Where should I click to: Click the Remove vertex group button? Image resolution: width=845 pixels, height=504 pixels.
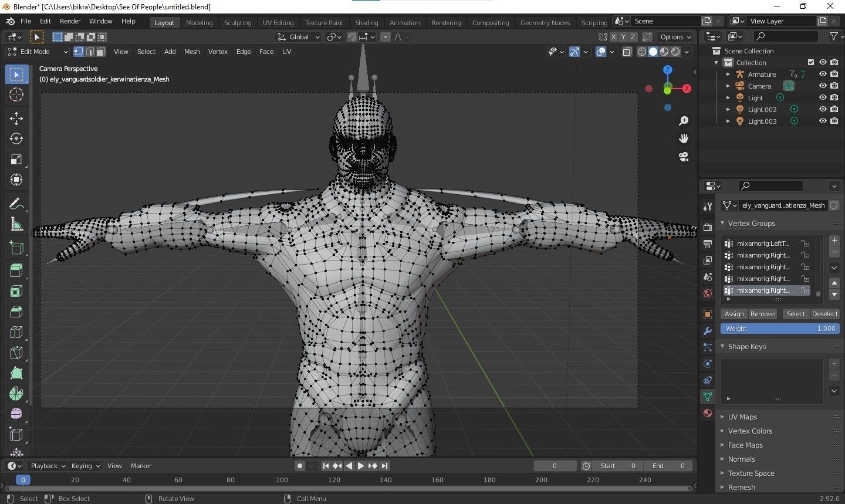point(763,314)
